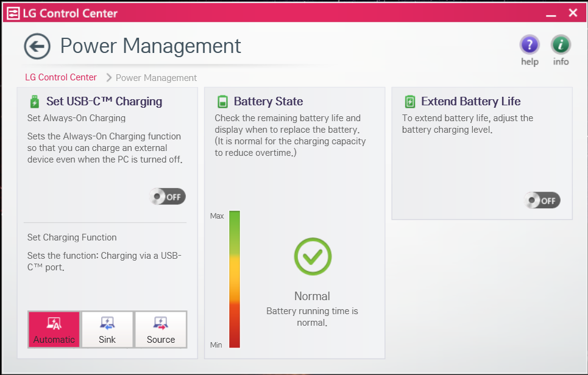Click the battery level color bar
Screen dimensions: 588x375
pos(235,279)
